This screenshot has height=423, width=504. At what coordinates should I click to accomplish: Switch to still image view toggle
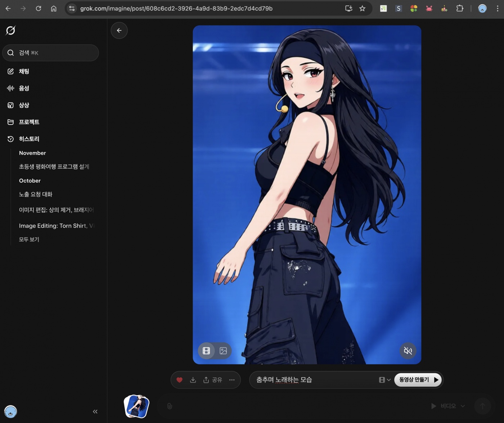[x=223, y=351]
